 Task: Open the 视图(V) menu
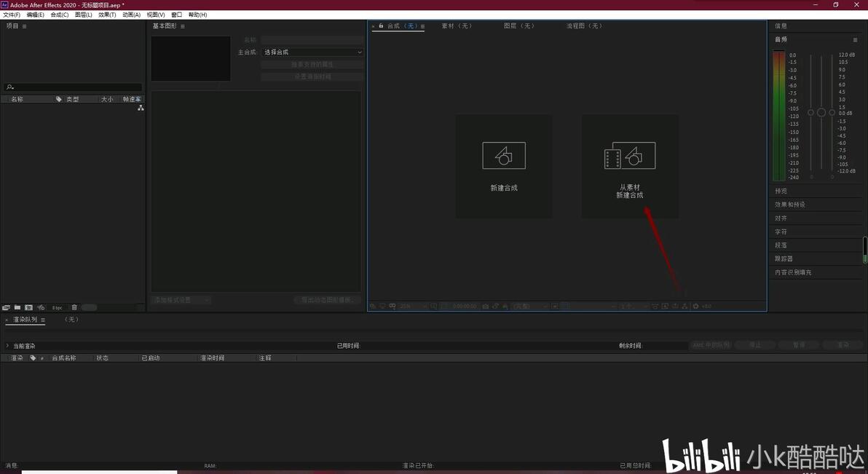pyautogui.click(x=156, y=15)
